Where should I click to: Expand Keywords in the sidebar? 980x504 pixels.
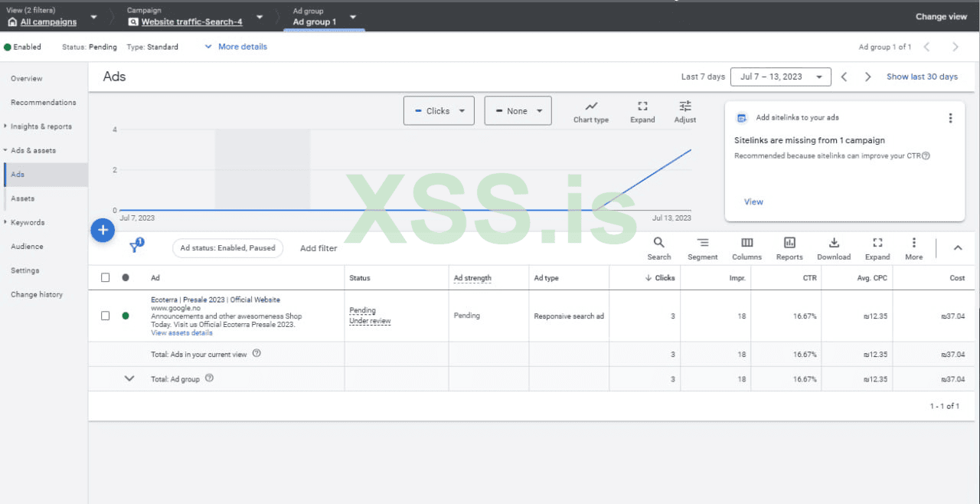pos(27,222)
